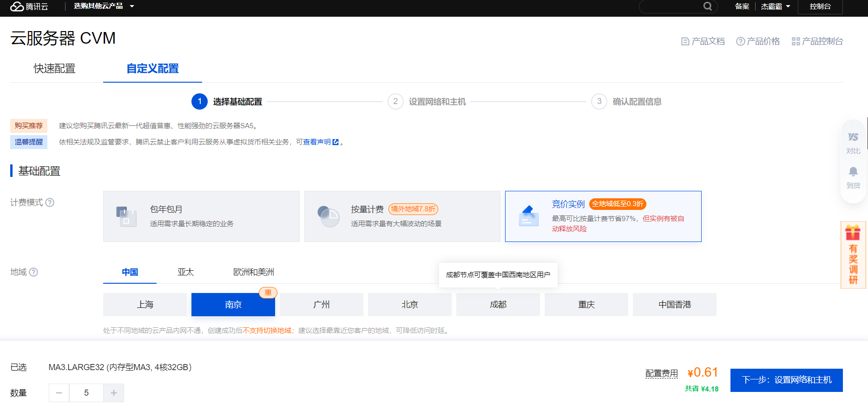Select step 2 设置网络和主机

tap(427, 102)
